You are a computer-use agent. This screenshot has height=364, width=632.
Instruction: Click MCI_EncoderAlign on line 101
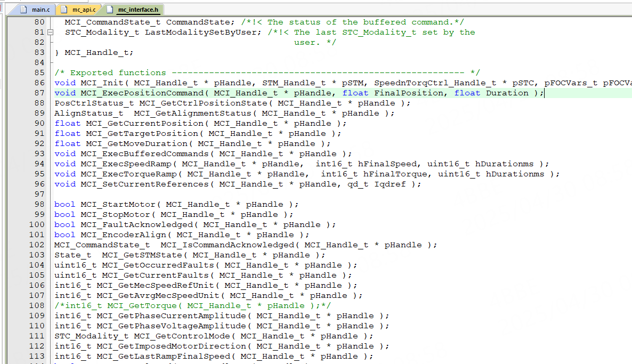123,234
